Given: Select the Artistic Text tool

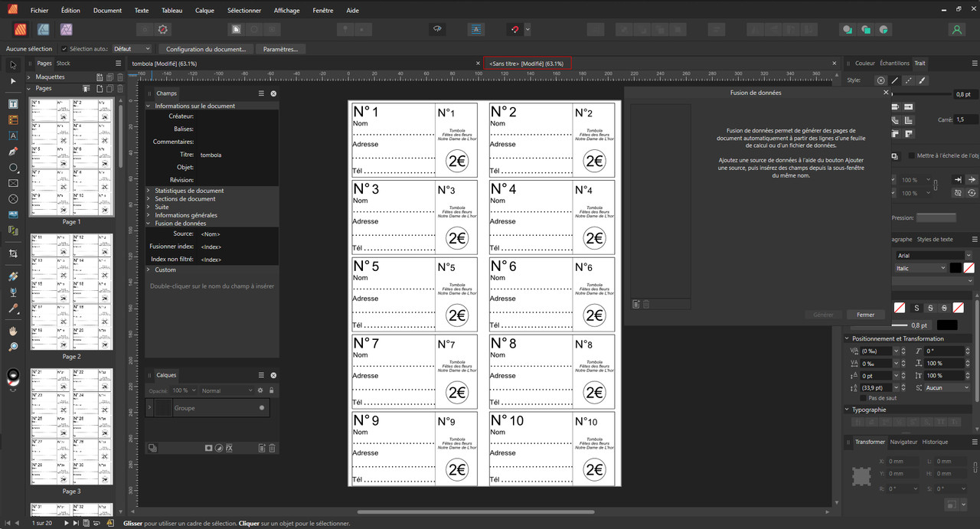Looking at the screenshot, I should (13, 136).
